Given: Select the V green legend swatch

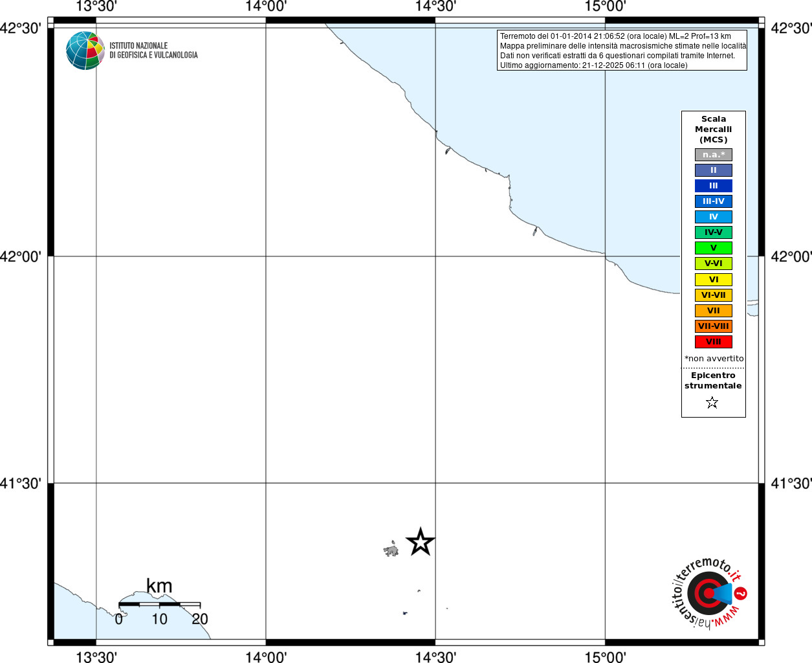Looking at the screenshot, I should [714, 248].
